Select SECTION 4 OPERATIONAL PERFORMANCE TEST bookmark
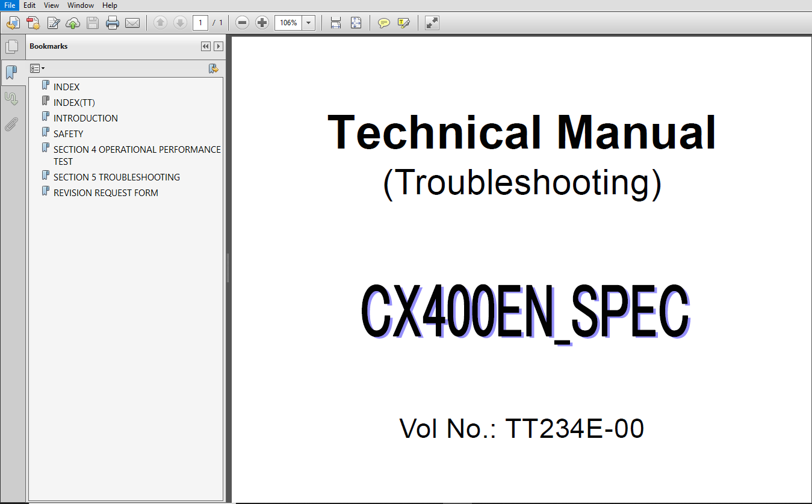 tap(137, 155)
